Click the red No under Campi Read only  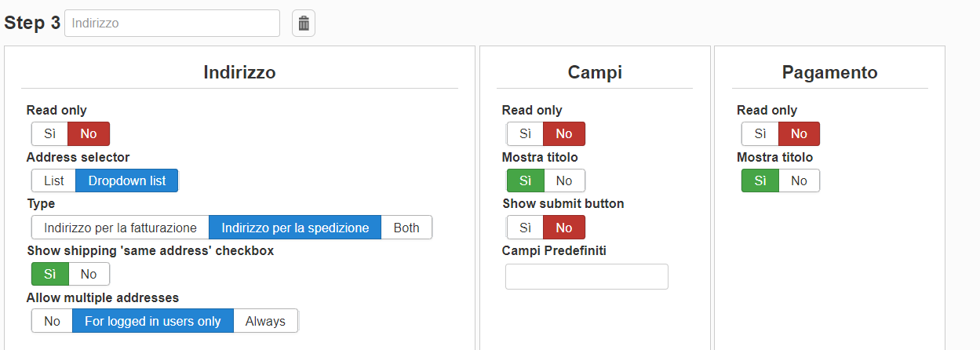(x=564, y=133)
